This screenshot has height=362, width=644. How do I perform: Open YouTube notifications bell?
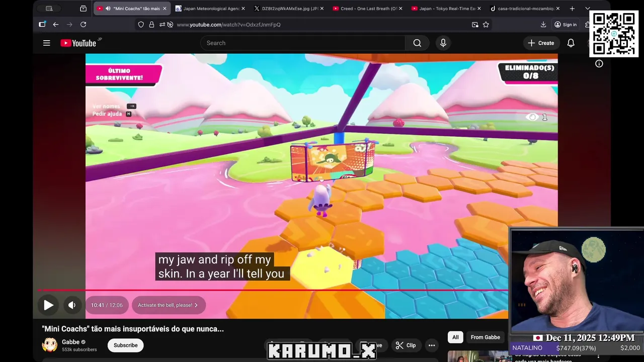(x=571, y=43)
